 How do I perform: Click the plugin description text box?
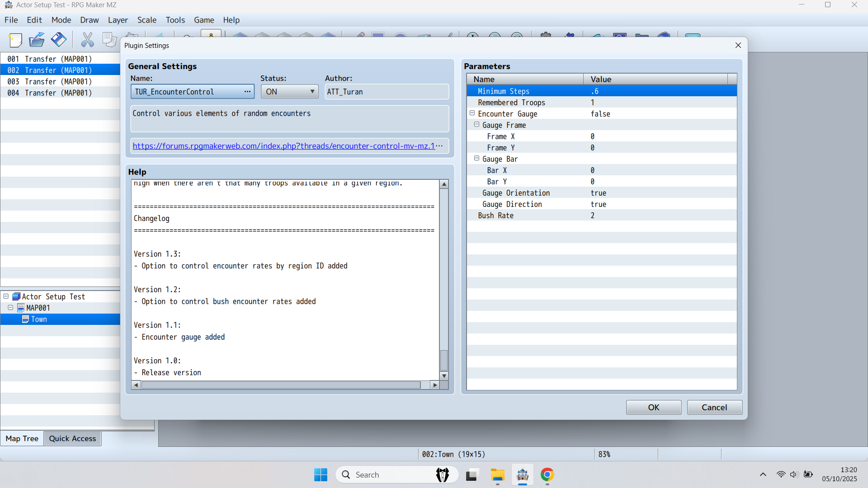[x=290, y=119]
